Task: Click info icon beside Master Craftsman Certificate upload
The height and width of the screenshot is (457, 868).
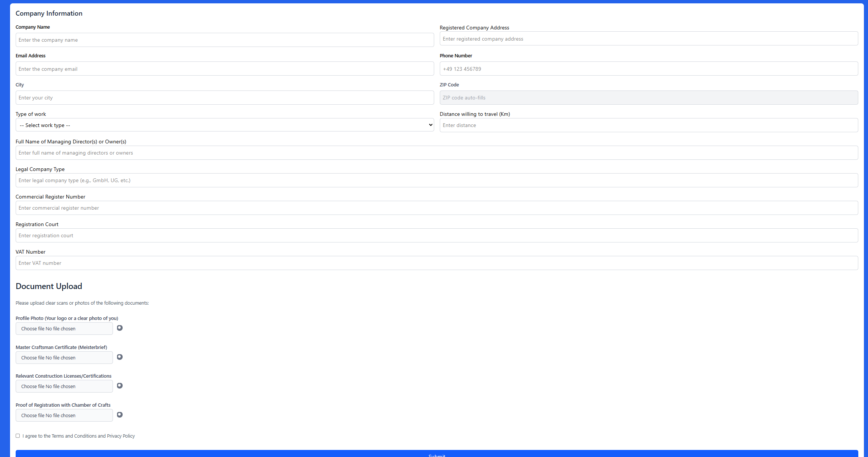Action: [x=120, y=357]
